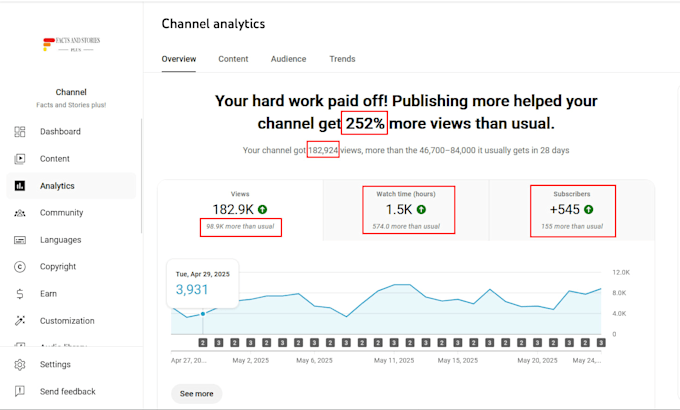Click the green up arrow beside +545
Screen dimensions: 680x410
[x=588, y=210]
